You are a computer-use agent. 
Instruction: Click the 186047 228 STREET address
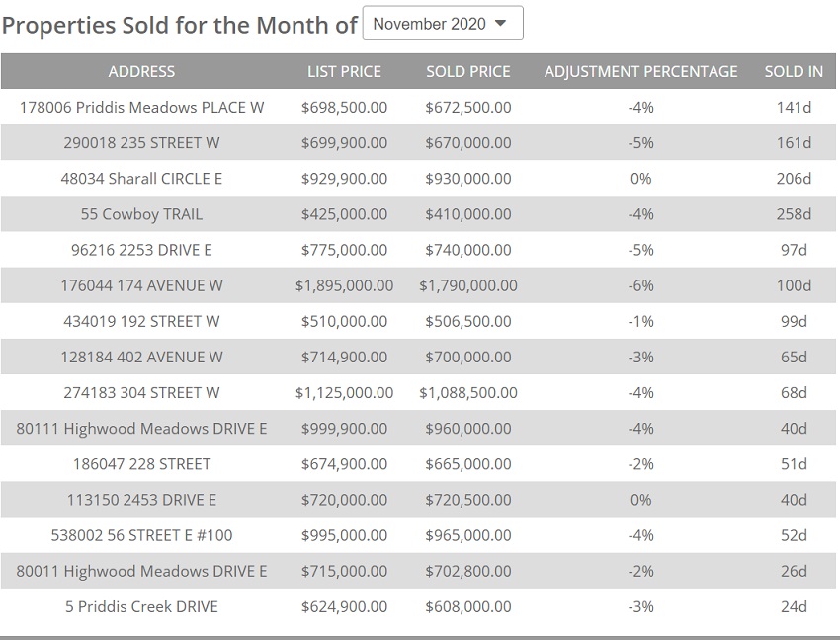(x=141, y=464)
